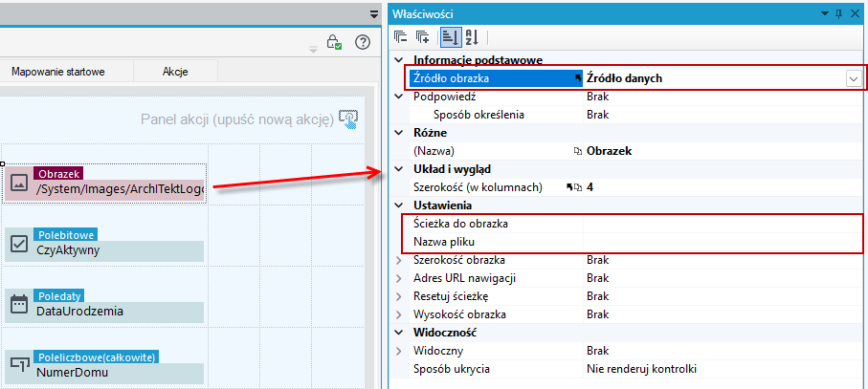Collapse the Podpowiedź property group
The image size is (868, 389).
(398, 97)
